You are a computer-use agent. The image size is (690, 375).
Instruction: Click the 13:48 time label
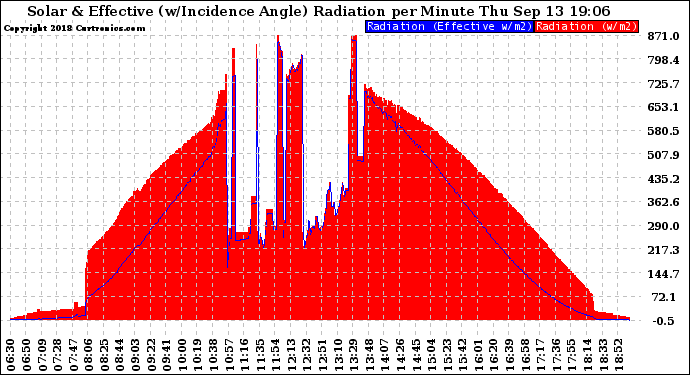point(369,355)
